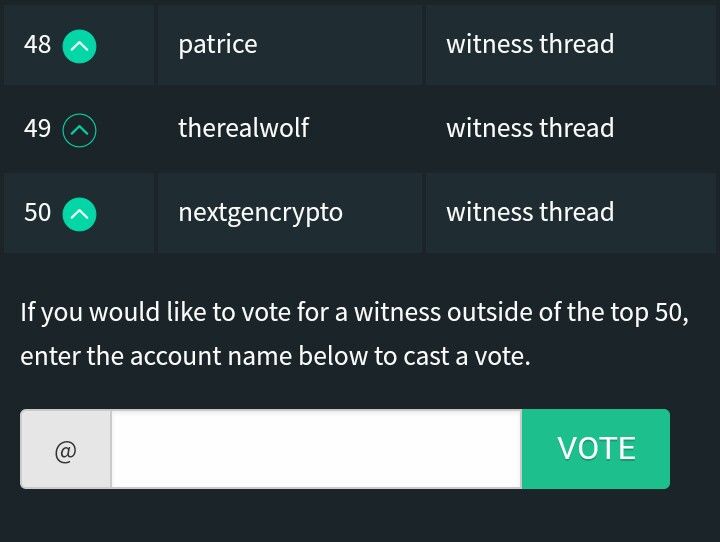The width and height of the screenshot is (720, 542).
Task: Upvote witness therealwolf at rank 49
Action: pyautogui.click(x=80, y=130)
